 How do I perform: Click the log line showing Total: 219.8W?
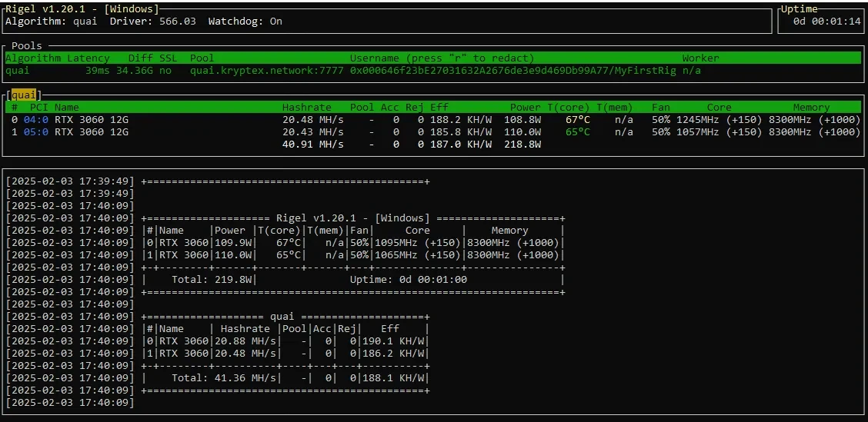(214, 280)
